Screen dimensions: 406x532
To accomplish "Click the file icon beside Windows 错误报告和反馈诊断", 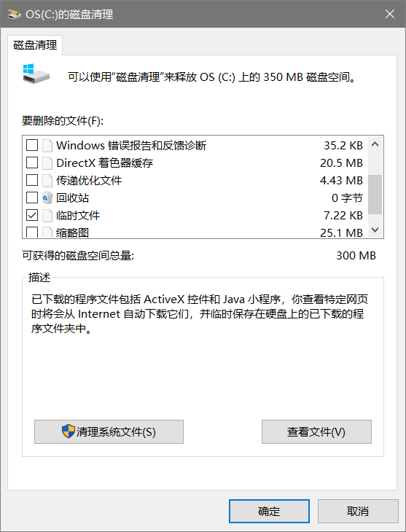I will point(47,145).
